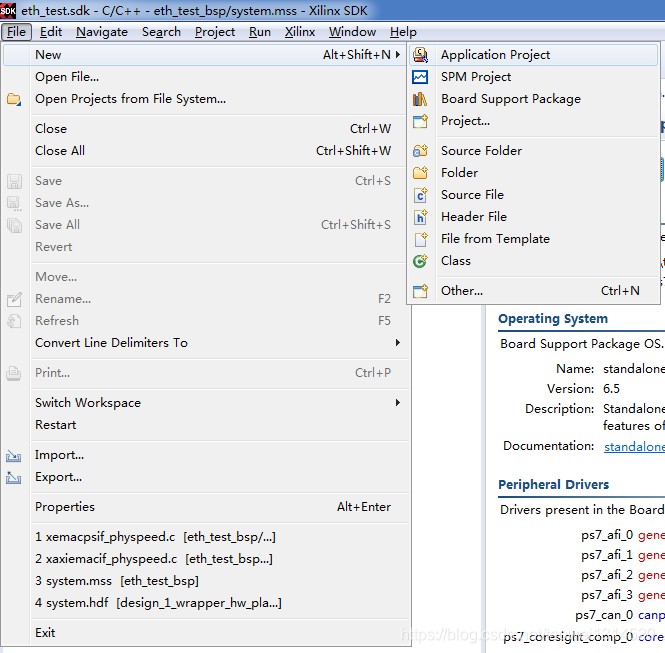Reopen recent file system.mss
Screen dimensions: 665x653
coord(206,581)
